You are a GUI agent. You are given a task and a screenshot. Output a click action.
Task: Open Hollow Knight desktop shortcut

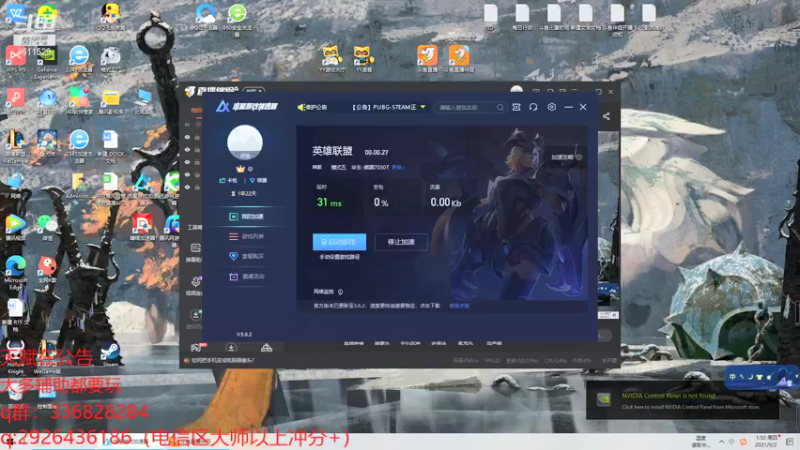pos(15,357)
